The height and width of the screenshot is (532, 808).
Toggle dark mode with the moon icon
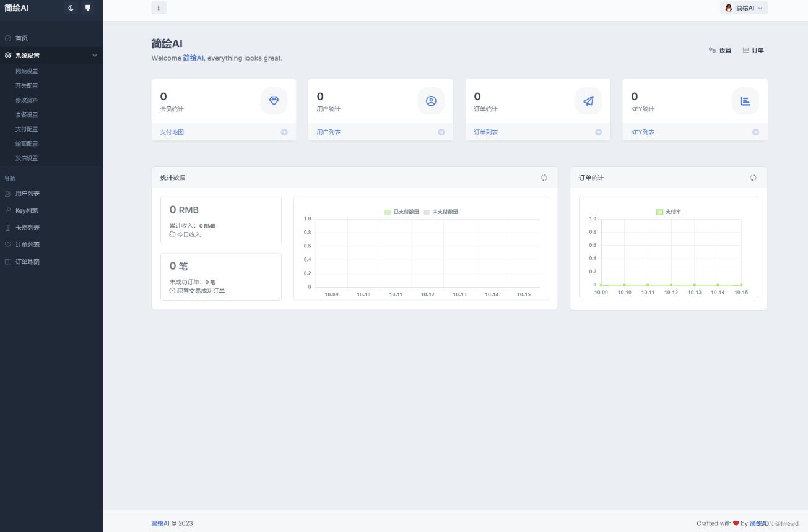(x=70, y=8)
